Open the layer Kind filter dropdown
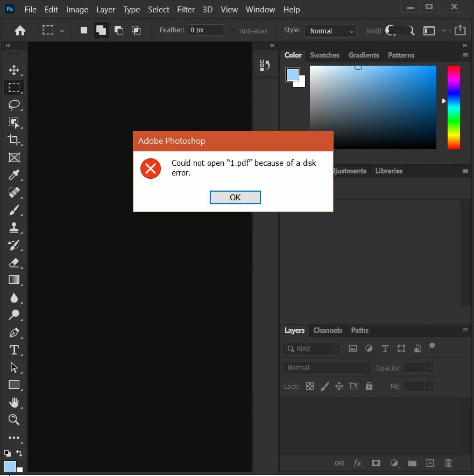Screen dimensions: 474x476 coord(312,349)
